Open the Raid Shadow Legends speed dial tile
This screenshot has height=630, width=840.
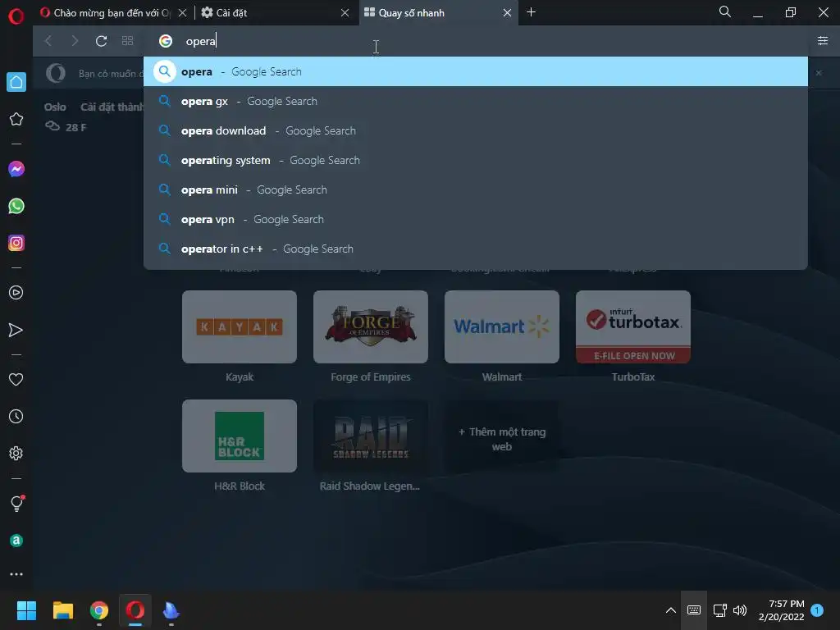coord(371,436)
